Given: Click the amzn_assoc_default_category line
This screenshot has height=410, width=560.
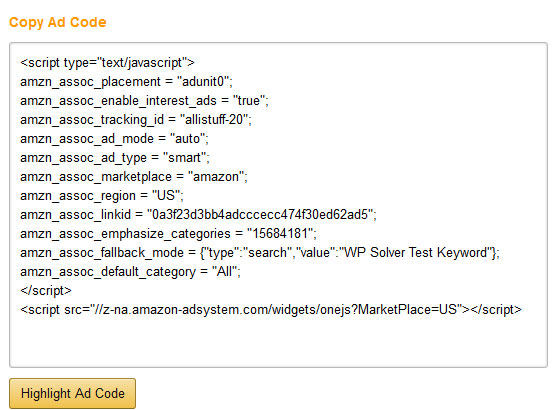Looking at the screenshot, I should pos(130,271).
